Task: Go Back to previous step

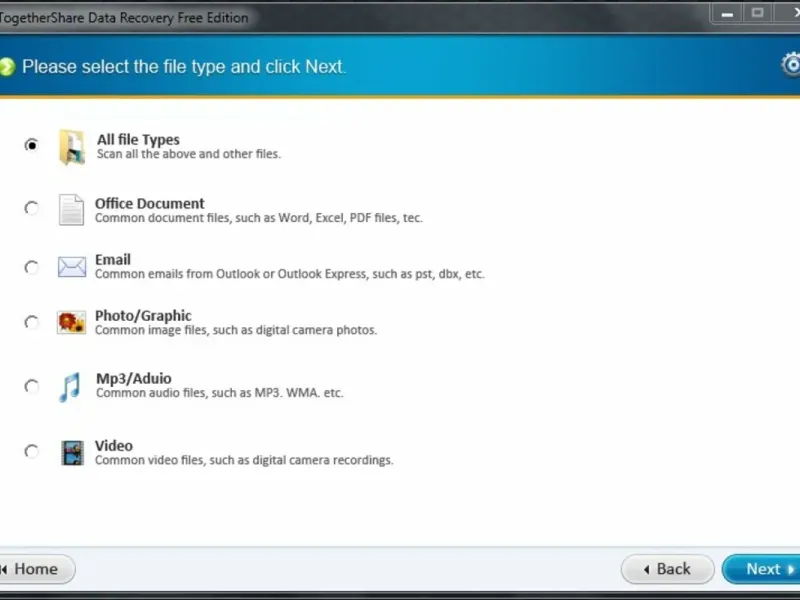Action: tap(667, 569)
